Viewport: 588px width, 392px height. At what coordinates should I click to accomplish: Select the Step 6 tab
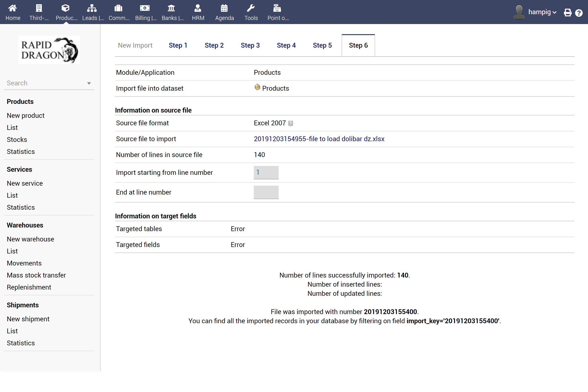(358, 45)
